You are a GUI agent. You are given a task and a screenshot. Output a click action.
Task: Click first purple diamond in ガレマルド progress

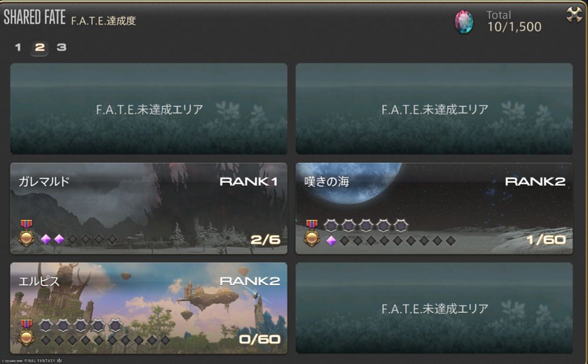[x=46, y=239]
